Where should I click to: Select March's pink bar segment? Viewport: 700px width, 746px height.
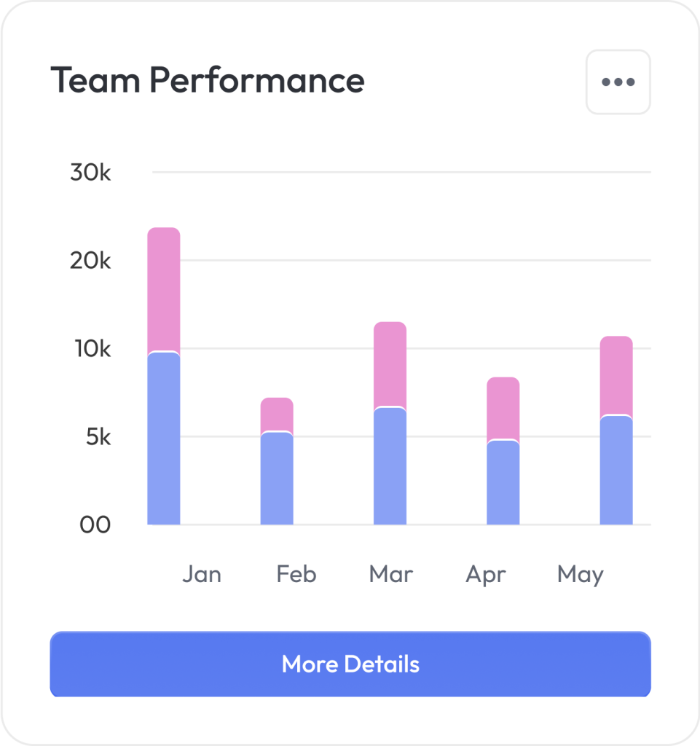(x=390, y=364)
